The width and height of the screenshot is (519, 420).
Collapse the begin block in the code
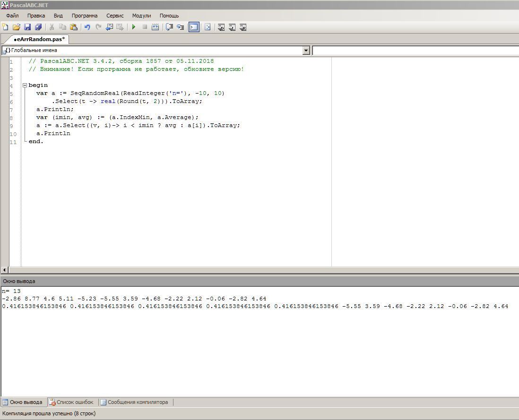pyautogui.click(x=25, y=86)
